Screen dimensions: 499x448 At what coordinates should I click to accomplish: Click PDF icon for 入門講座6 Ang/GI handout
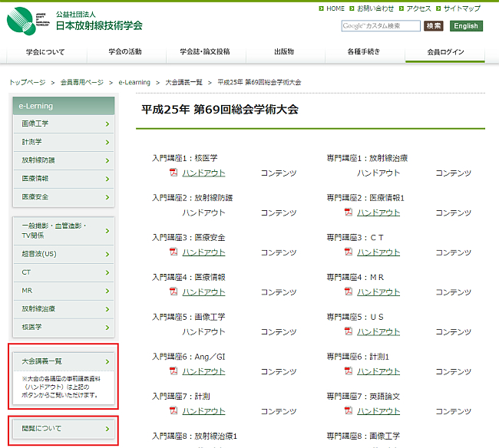click(173, 371)
